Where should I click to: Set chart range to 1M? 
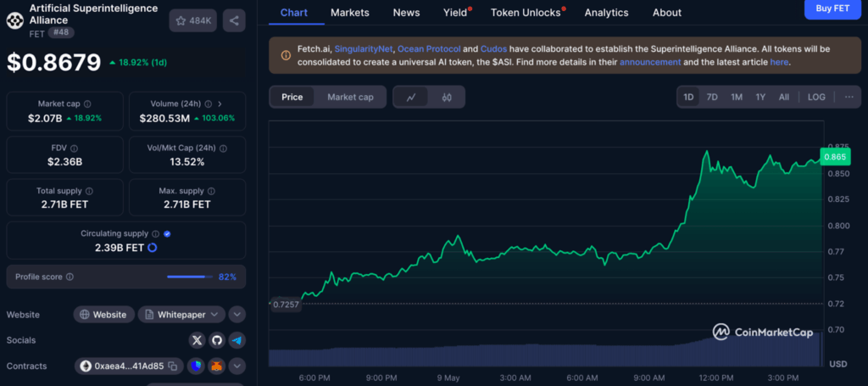pos(737,97)
